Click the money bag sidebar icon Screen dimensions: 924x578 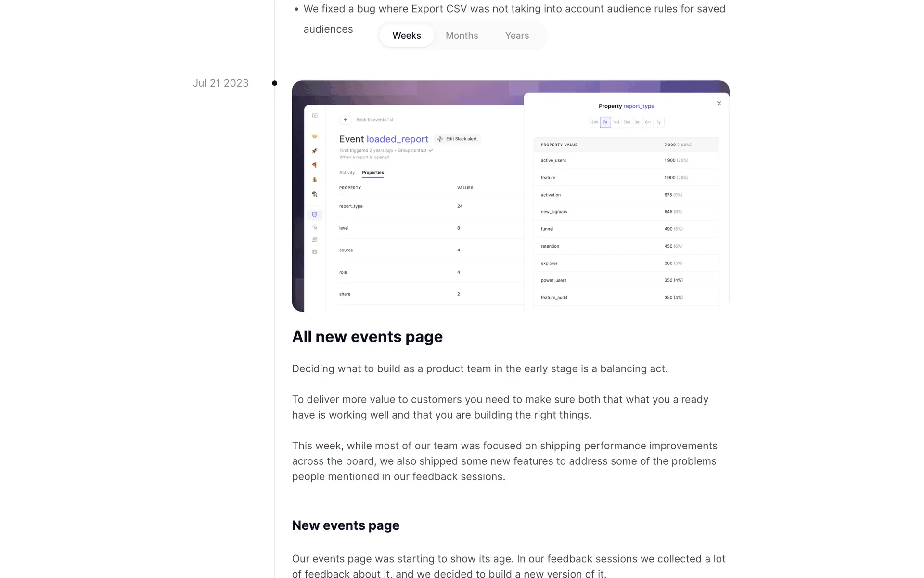point(314,179)
